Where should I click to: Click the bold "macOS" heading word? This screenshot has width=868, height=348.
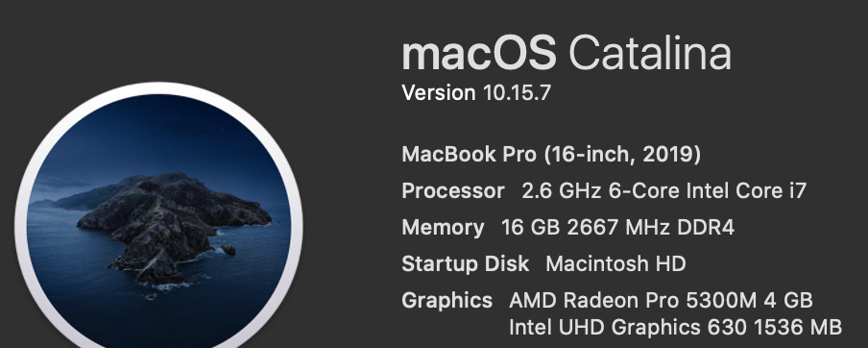(478, 53)
